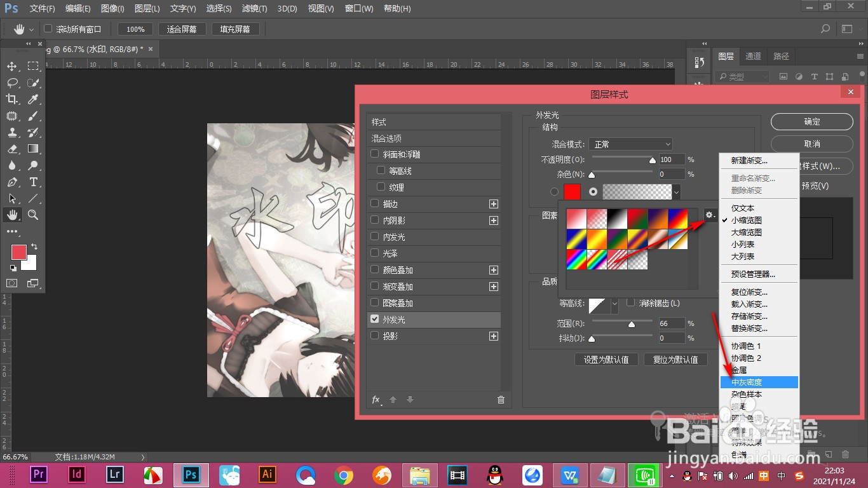This screenshot has width=868, height=488.
Task: Select the History Brush tool
Action: 33,132
